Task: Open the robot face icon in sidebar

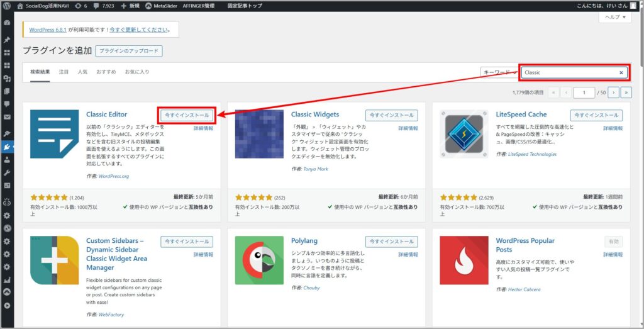Action: [6, 202]
